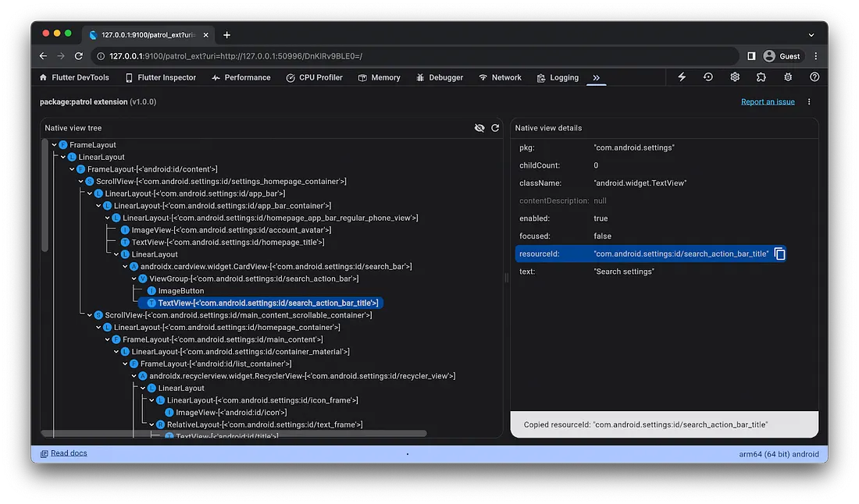The height and width of the screenshot is (504, 859).
Task: Go back in browser history
Action: tap(43, 56)
